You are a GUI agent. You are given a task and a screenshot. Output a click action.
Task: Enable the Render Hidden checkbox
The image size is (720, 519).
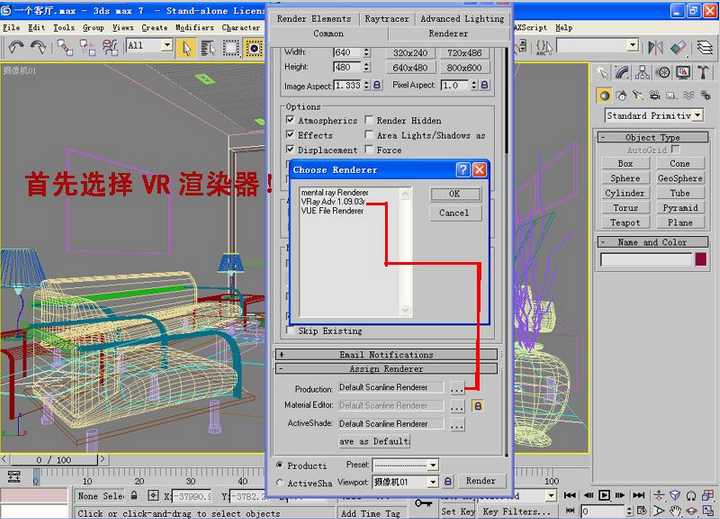coord(369,120)
